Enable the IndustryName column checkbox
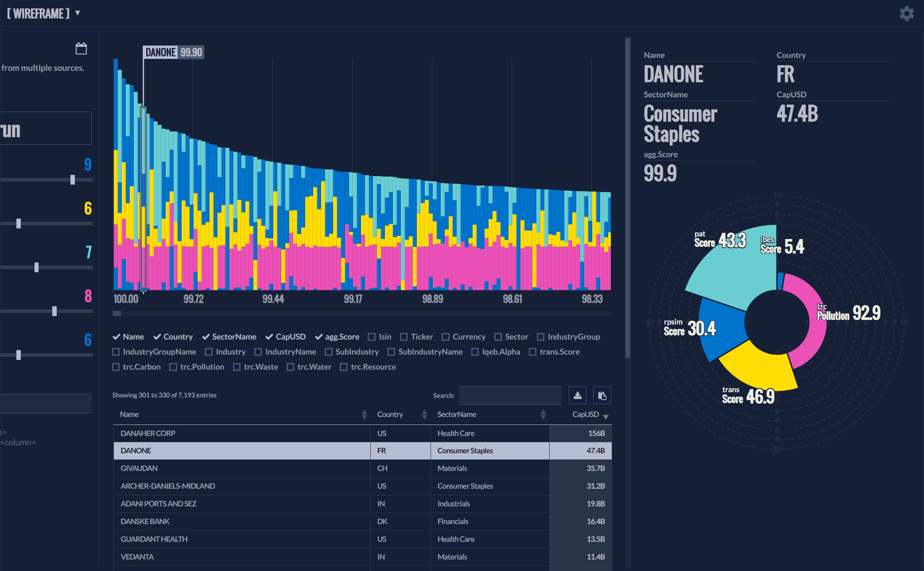The height and width of the screenshot is (571, 924). click(258, 352)
